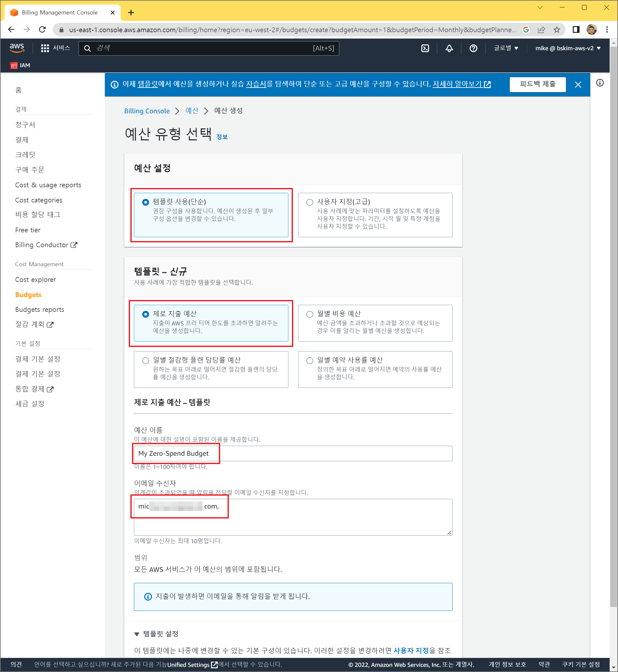Open the notifications bell icon
618x672 pixels.
(x=449, y=48)
